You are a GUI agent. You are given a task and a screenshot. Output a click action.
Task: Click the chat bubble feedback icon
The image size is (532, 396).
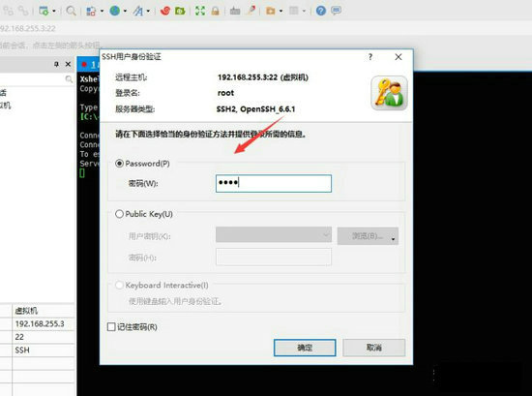(336, 11)
